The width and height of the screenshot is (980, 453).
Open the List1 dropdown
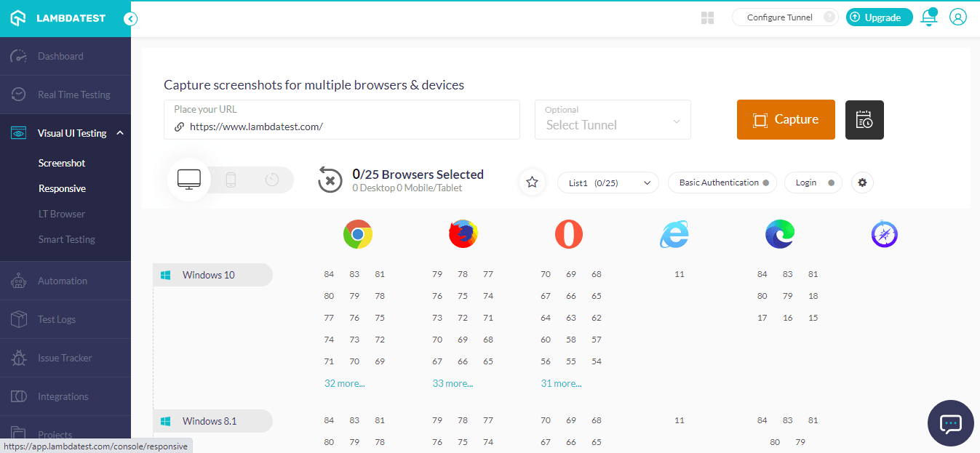(x=607, y=183)
